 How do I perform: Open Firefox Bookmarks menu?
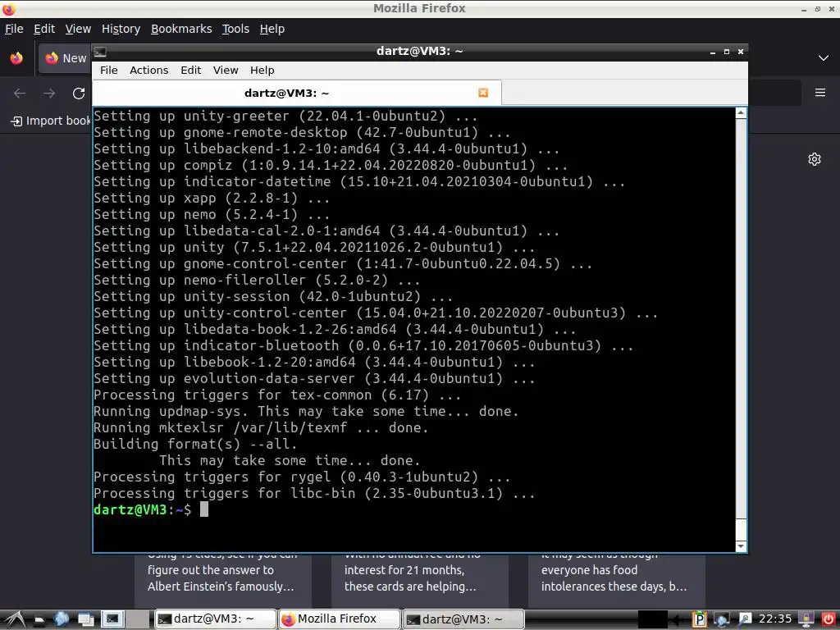[x=181, y=29]
